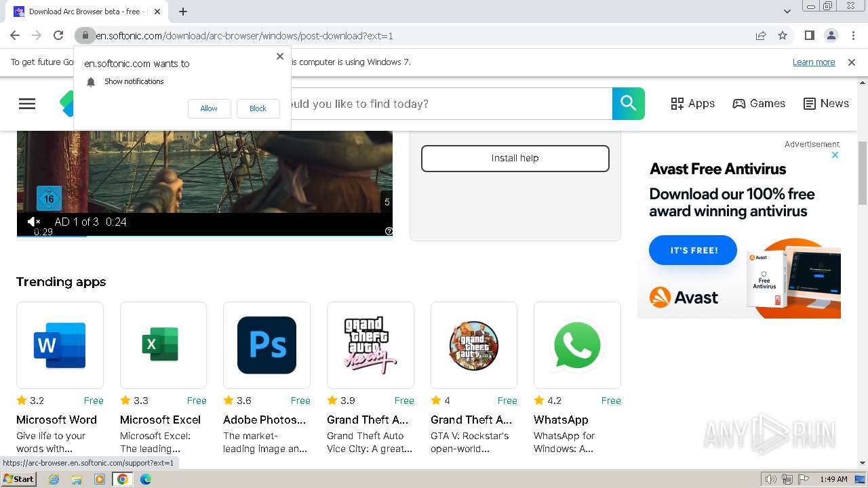Image resolution: width=868 pixels, height=488 pixels.
Task: Click the Avast IT'S FREE! button
Action: [693, 250]
